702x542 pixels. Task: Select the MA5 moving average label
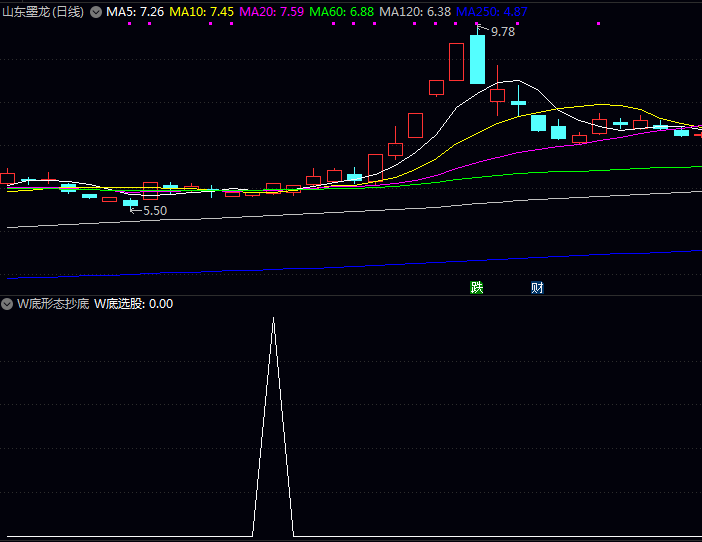click(x=135, y=12)
